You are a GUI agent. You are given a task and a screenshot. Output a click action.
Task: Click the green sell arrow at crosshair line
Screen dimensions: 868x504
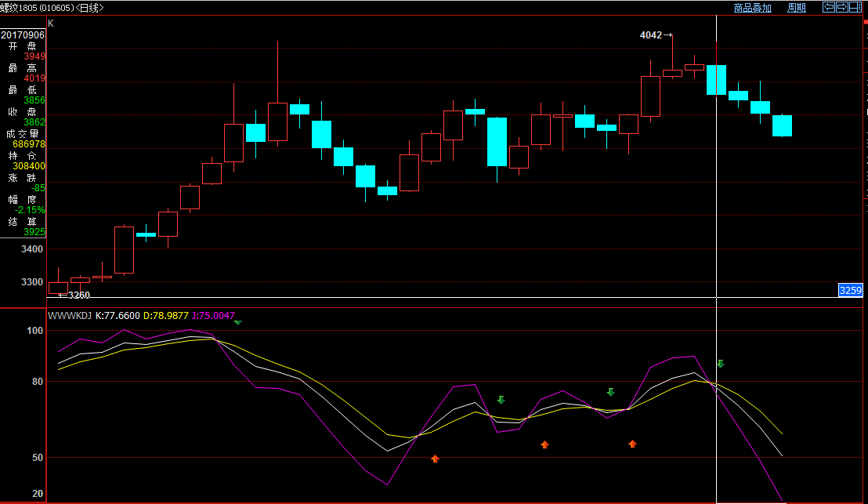[721, 364]
